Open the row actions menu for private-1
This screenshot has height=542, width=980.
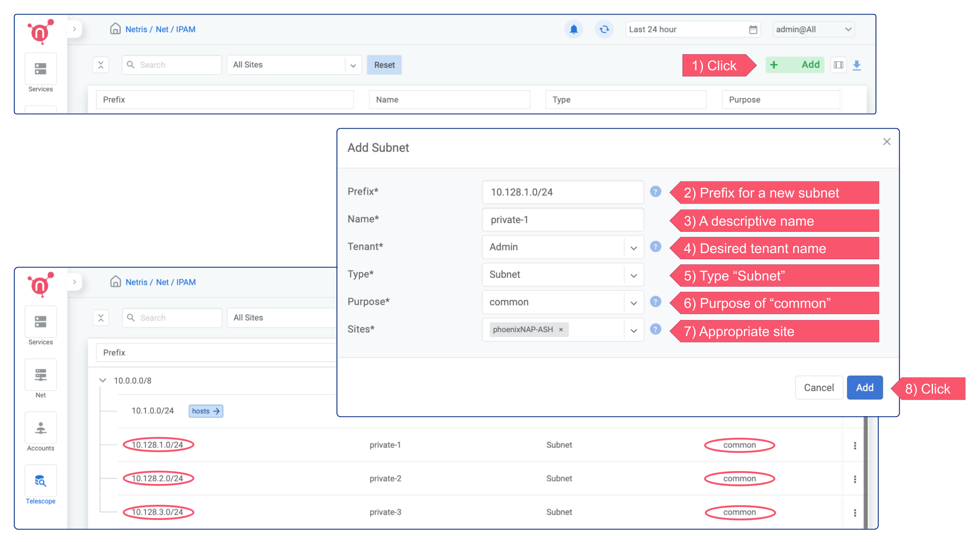(x=855, y=445)
